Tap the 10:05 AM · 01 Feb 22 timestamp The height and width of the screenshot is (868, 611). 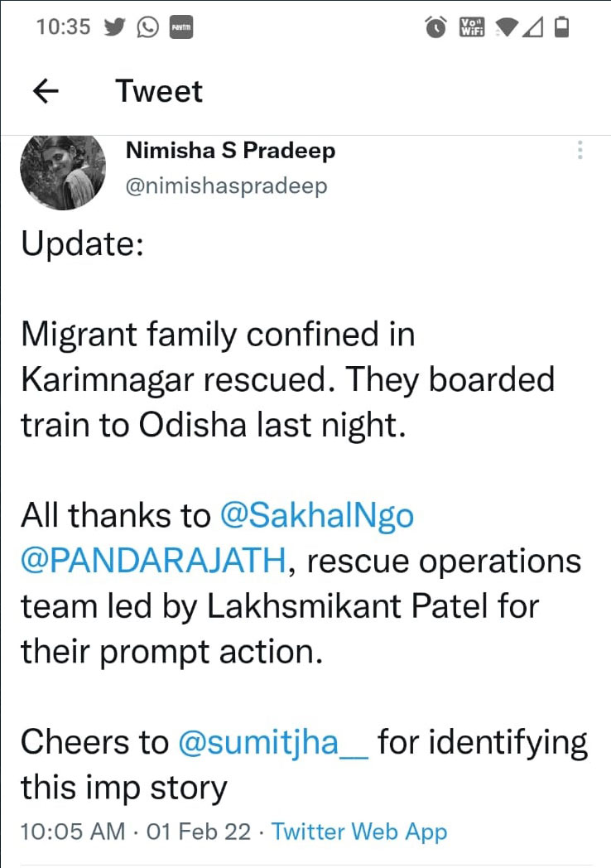point(136,832)
